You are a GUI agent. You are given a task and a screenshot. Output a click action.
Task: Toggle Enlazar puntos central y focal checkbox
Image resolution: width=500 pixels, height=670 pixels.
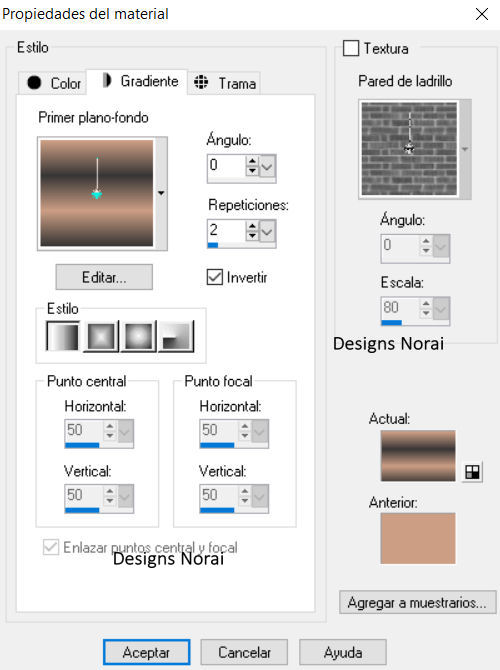click(51, 547)
